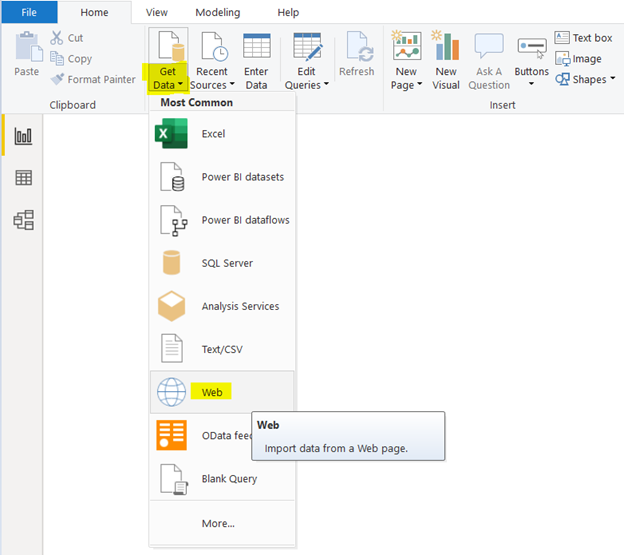Switch to the View ribbon tab
Image resolution: width=624 pixels, height=555 pixels.
click(x=156, y=12)
